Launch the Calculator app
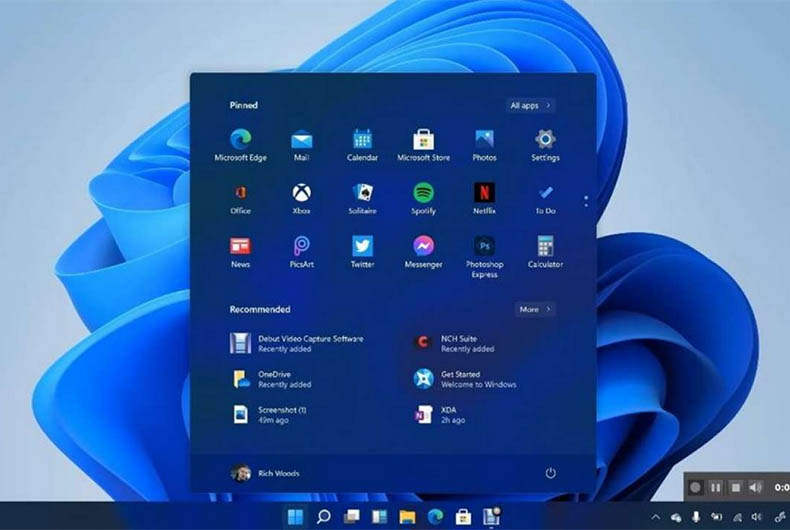The image size is (790, 530). [545, 252]
